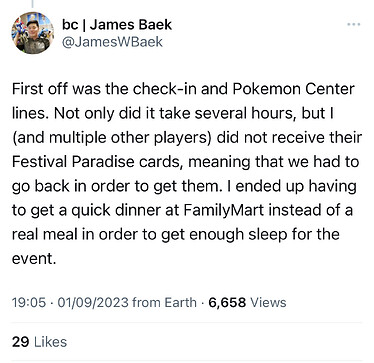
Task: Click the phrase "(and multiple other players)"
Action: [112, 138]
